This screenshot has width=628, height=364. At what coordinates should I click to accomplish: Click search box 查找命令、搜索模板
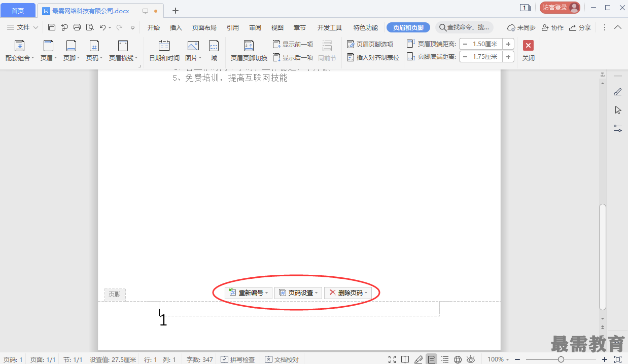pyautogui.click(x=464, y=27)
